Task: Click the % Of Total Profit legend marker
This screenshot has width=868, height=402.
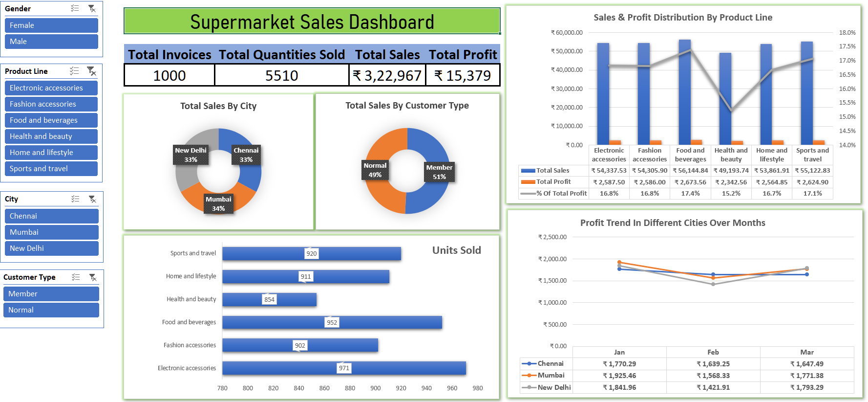Action: coord(528,194)
